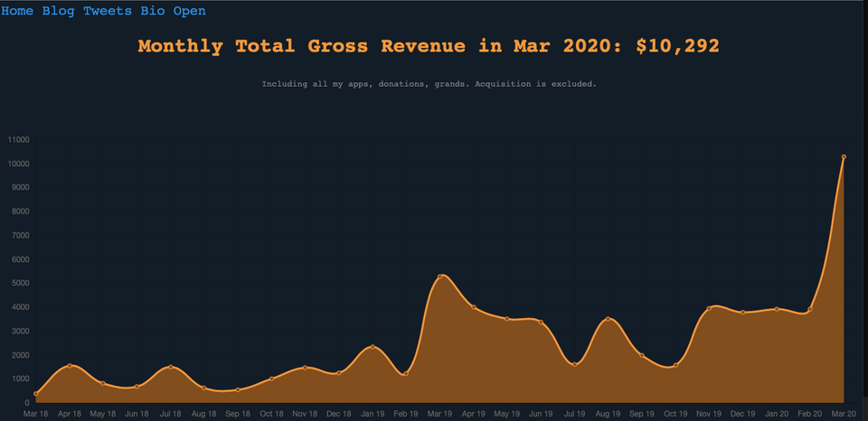Go to the Blog page link
The width and height of the screenshot is (868, 421).
click(x=58, y=11)
